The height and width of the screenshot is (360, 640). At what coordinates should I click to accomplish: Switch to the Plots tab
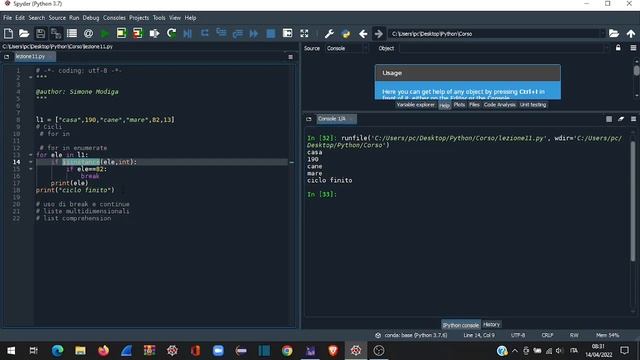pos(459,105)
